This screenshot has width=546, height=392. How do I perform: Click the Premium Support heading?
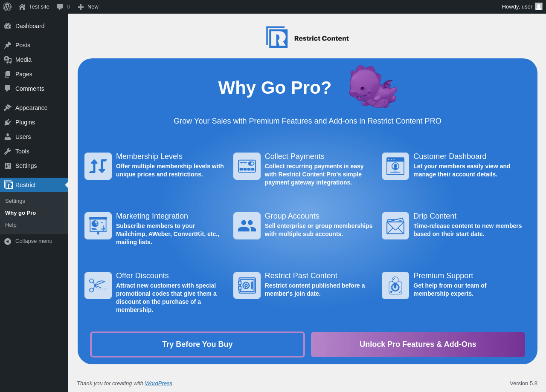click(x=443, y=276)
